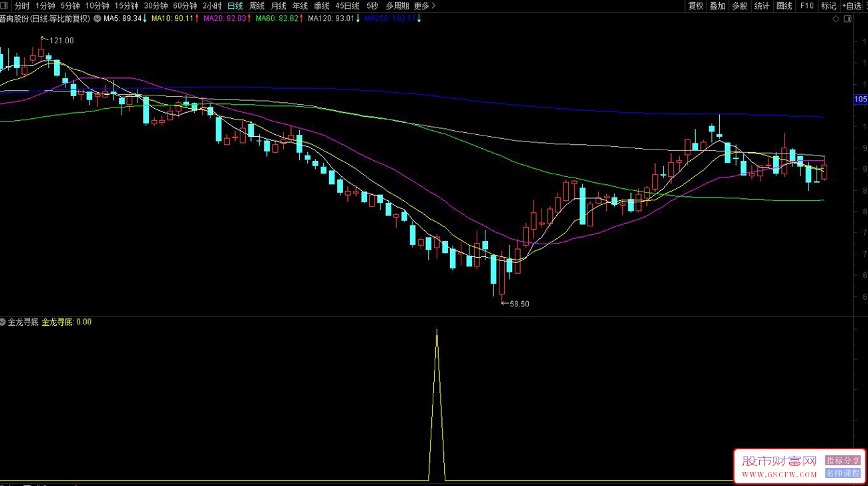Click the 121.00 high price marker
Image resolution: width=868 pixels, height=486 pixels.
click(x=61, y=41)
